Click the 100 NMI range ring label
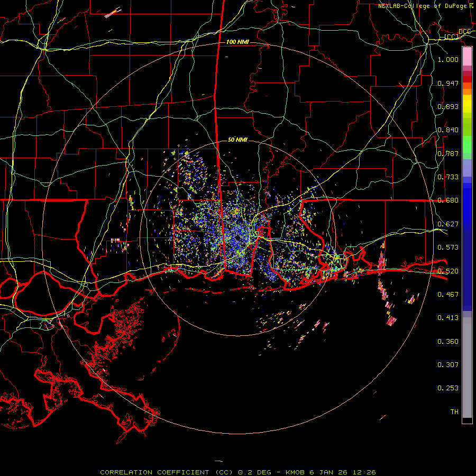Screen dimensions: 476x476 237,42
